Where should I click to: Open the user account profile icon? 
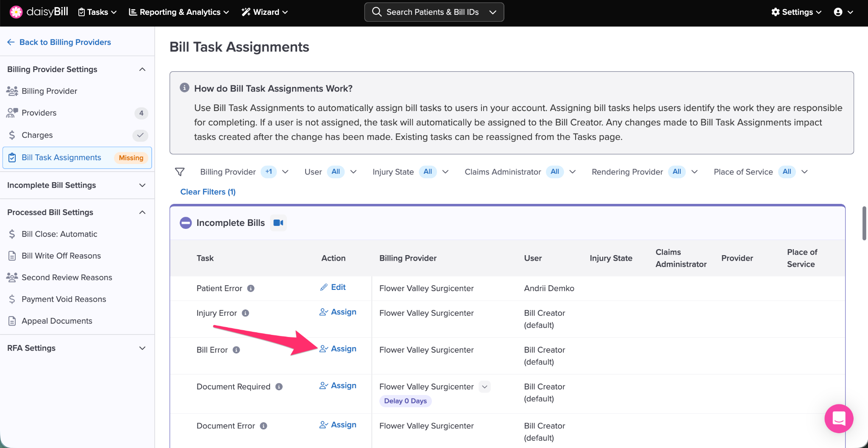tap(838, 12)
